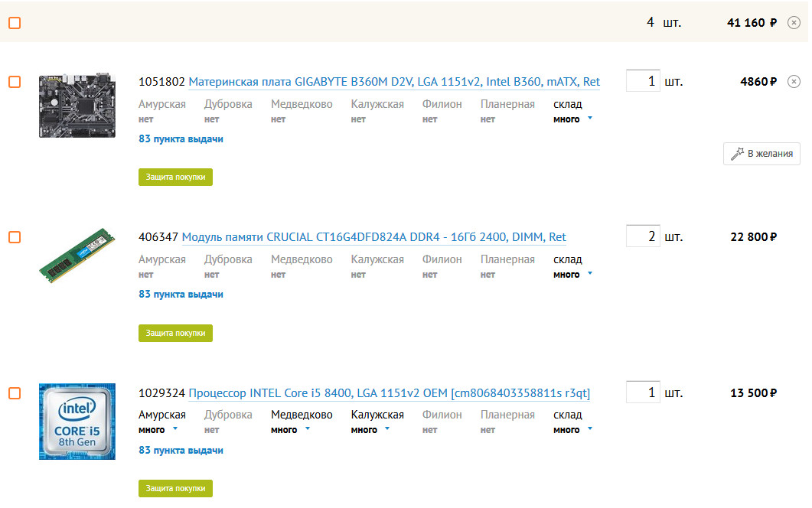The width and height of the screenshot is (812, 508).
Task: Select article number 1051802
Action: [x=161, y=82]
